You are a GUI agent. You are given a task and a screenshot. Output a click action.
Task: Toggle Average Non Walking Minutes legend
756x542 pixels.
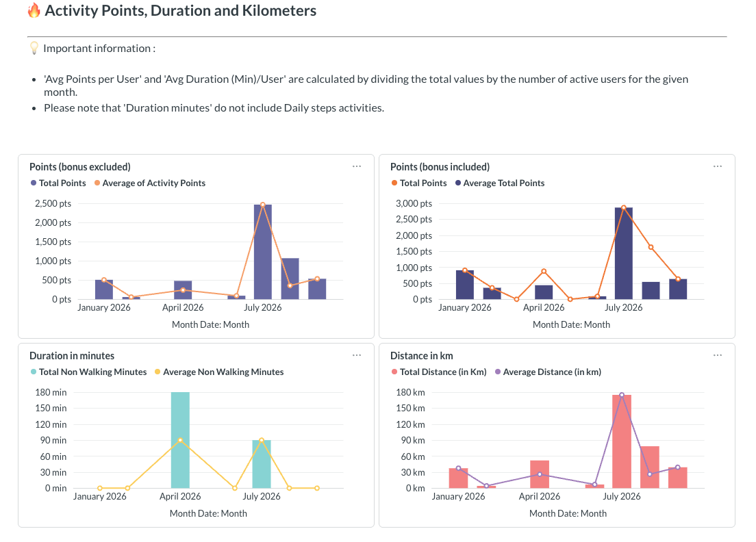(219, 372)
